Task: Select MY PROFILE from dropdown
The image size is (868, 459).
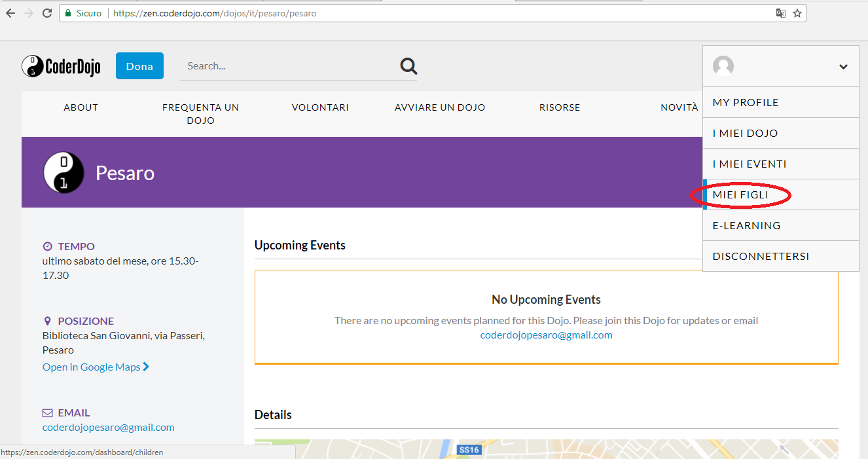Action: click(x=780, y=102)
